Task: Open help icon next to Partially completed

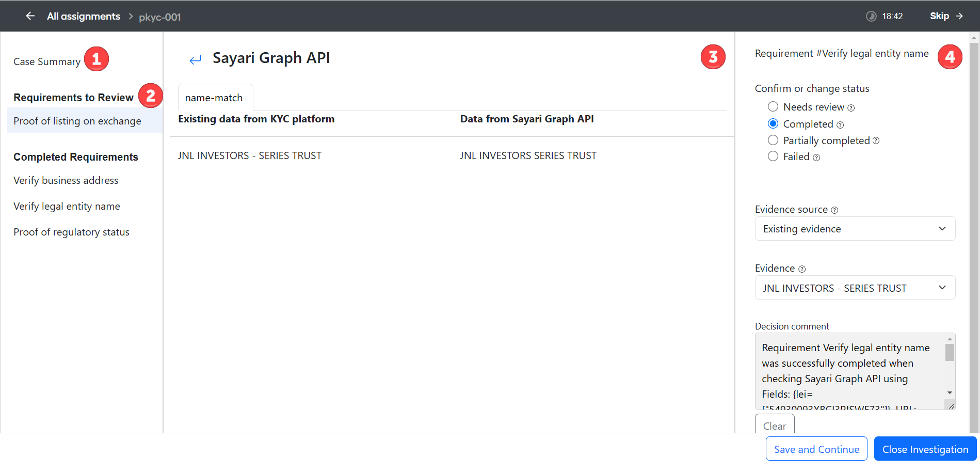Action: 876,140
